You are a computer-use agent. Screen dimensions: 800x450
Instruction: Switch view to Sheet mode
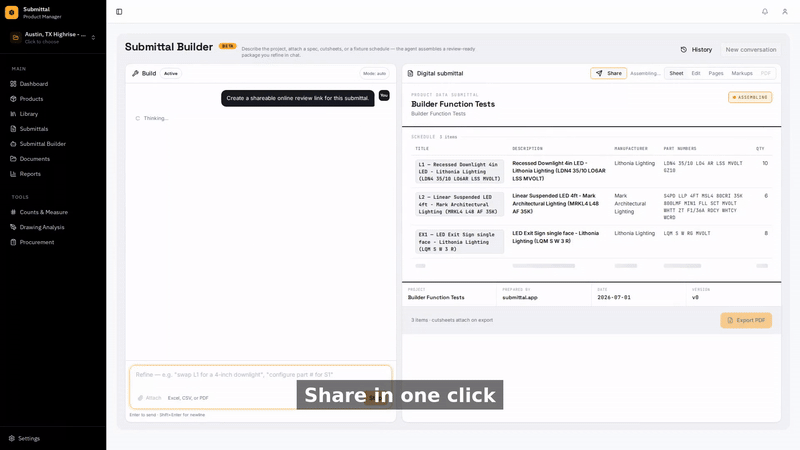coord(676,73)
